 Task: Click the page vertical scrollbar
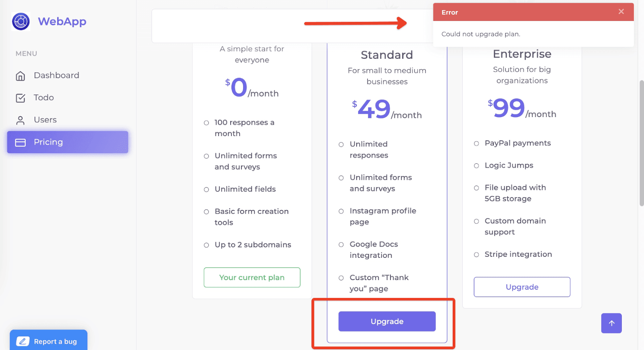click(x=641, y=143)
